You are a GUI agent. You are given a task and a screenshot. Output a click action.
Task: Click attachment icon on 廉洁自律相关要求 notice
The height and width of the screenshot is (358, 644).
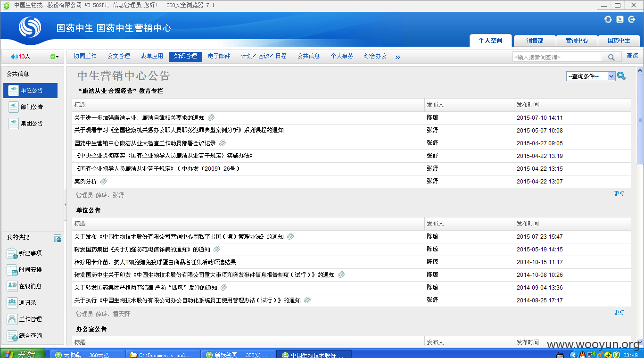click(x=211, y=117)
